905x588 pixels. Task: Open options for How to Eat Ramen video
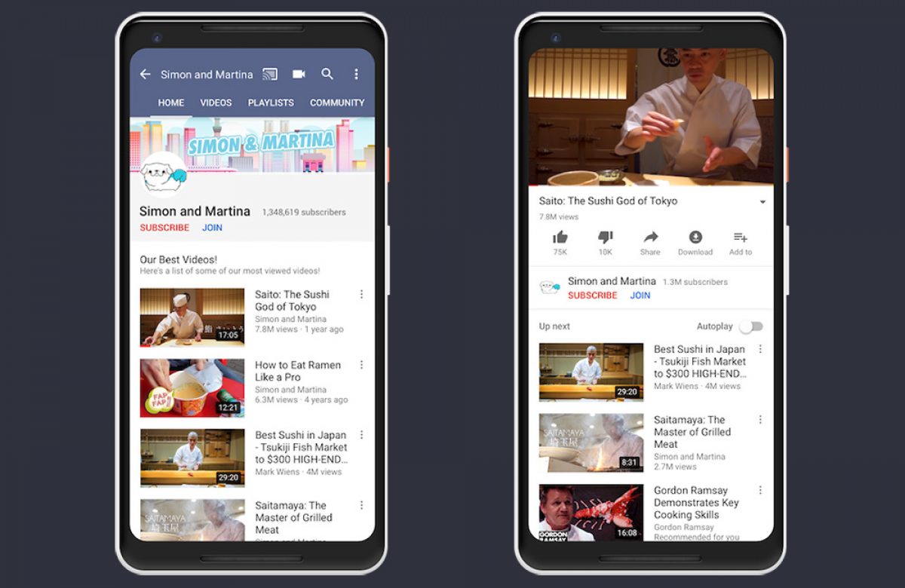tap(361, 365)
